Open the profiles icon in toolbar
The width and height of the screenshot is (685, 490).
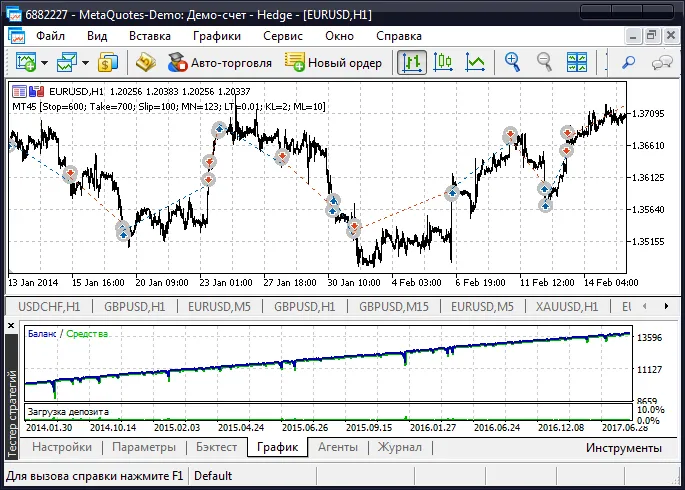coord(67,63)
